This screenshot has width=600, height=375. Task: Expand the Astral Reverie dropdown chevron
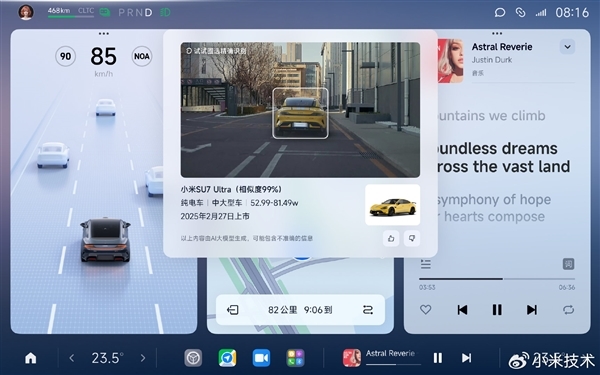(x=567, y=47)
